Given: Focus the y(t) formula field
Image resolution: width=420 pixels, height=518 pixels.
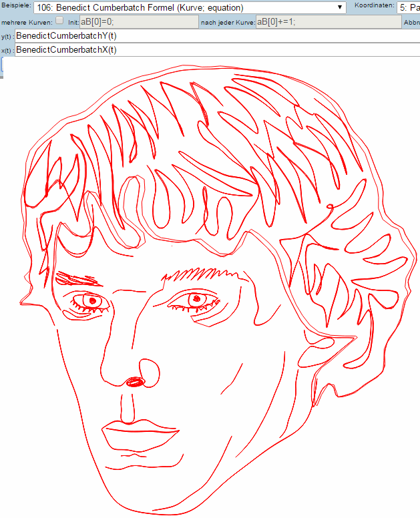Looking at the screenshot, I should click(218, 36).
